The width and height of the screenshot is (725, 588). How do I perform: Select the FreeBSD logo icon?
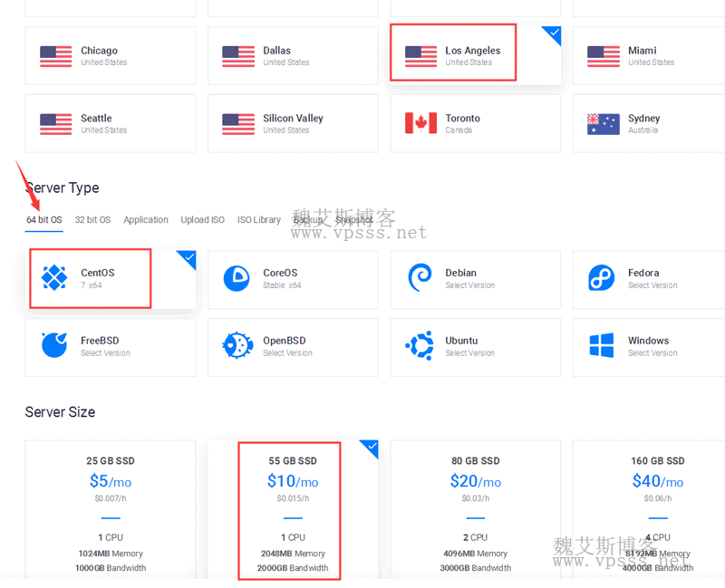55,346
